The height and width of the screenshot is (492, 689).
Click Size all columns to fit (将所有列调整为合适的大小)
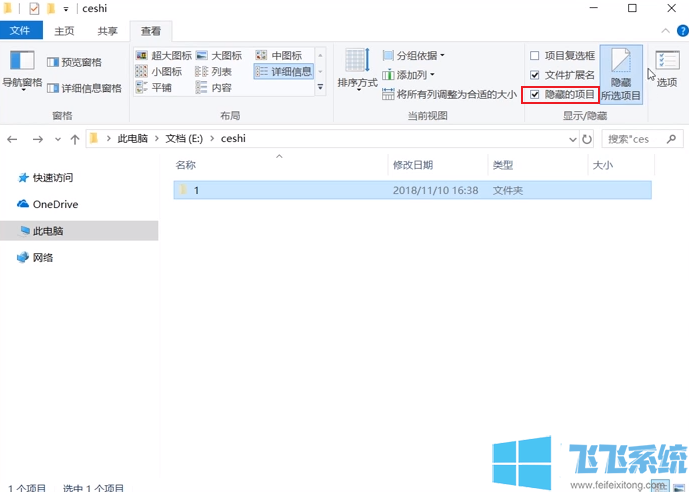[449, 94]
